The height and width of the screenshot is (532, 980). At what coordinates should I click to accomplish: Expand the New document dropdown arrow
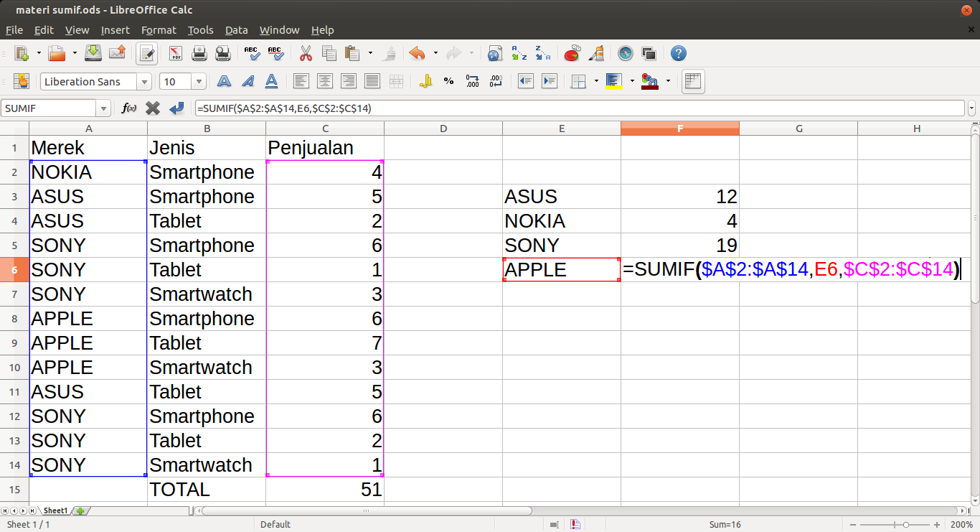click(39, 53)
